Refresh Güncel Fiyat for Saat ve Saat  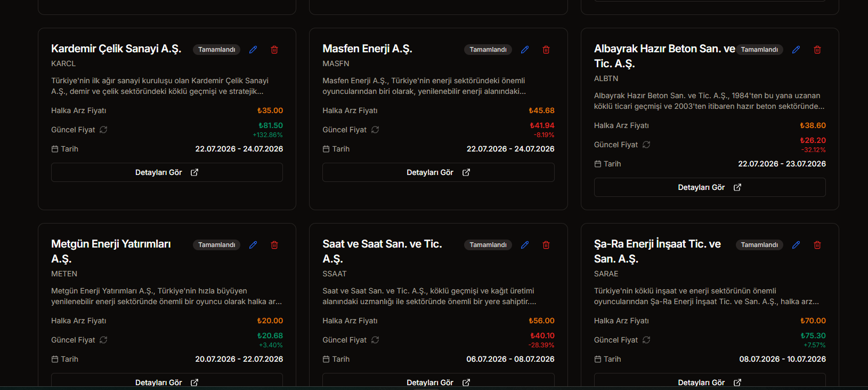tap(375, 340)
